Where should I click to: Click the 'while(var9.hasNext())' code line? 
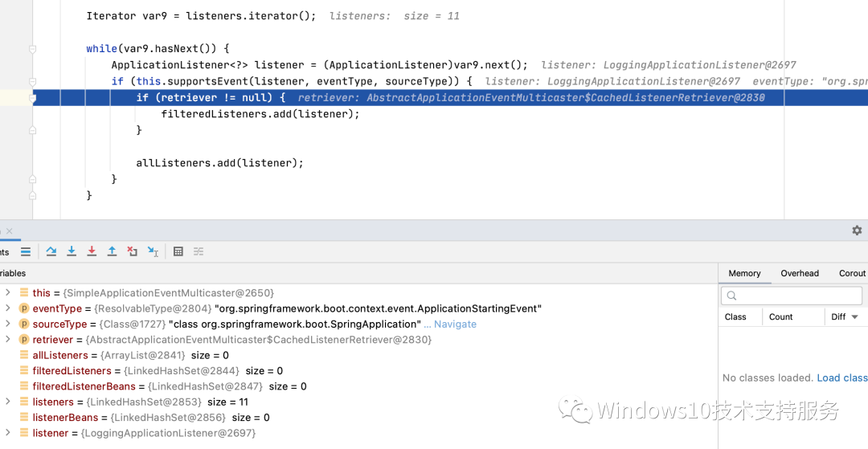[x=158, y=49]
